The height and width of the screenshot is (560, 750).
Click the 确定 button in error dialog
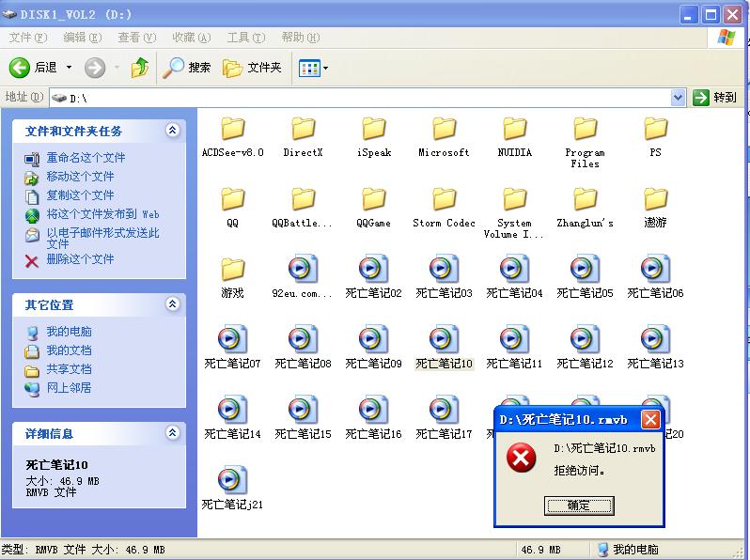pos(579,506)
